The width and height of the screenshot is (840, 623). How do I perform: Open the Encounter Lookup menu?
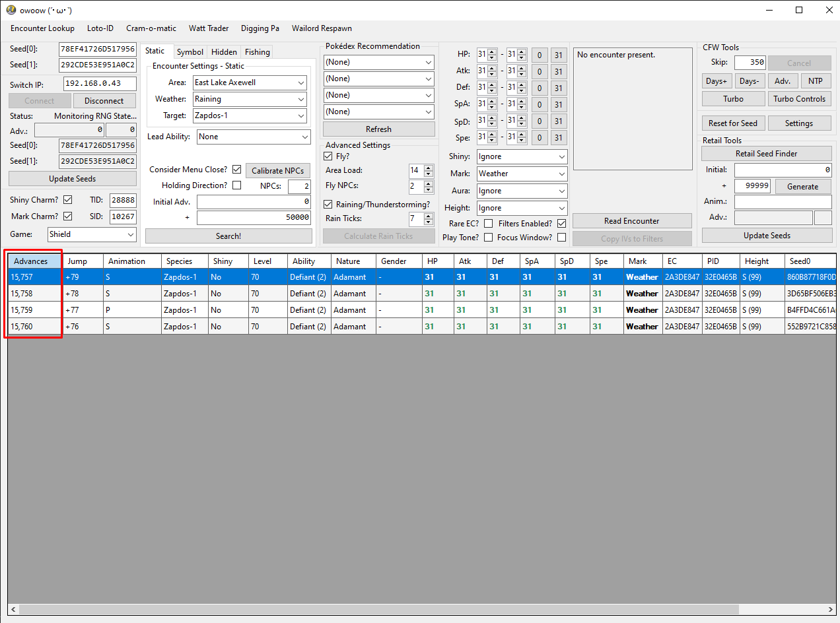coord(42,28)
